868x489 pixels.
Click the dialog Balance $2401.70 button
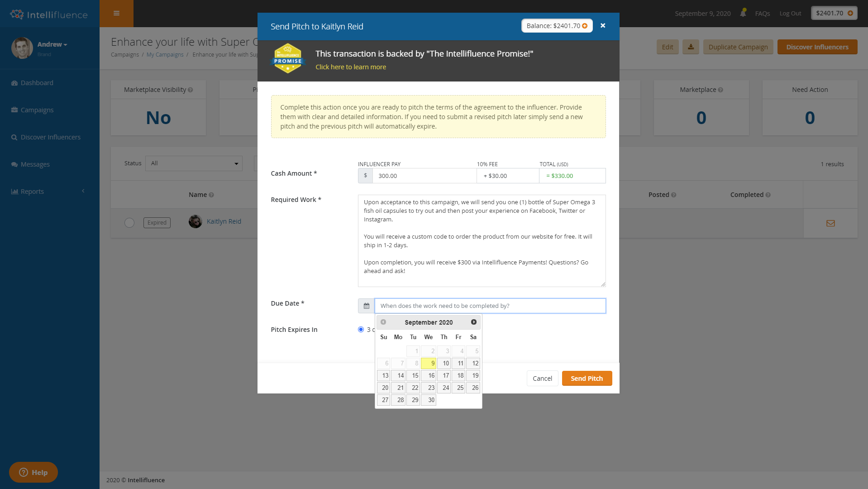(557, 26)
